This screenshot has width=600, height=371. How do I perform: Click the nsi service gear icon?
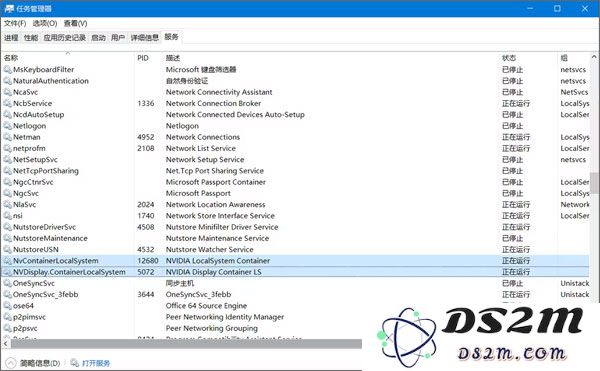[x=7, y=216]
